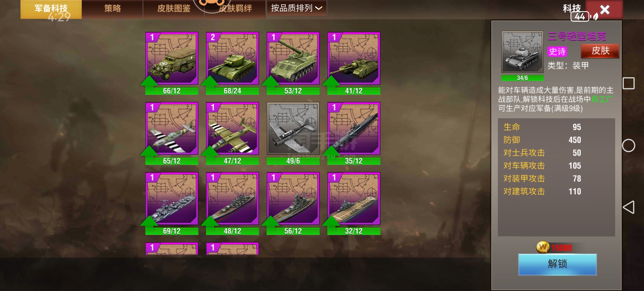Viewport: 644px width, 291px height.
Task: Open the 按品质排列 sort dropdown
Action: click(297, 8)
